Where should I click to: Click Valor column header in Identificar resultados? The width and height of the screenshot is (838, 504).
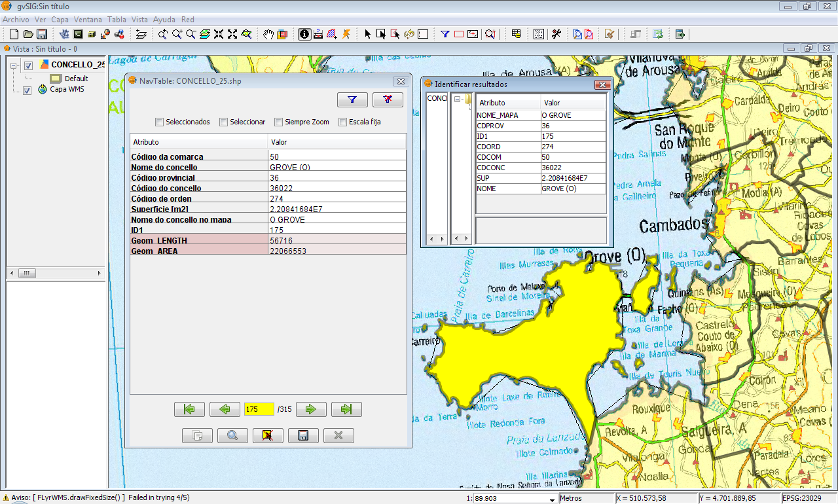coord(573,103)
